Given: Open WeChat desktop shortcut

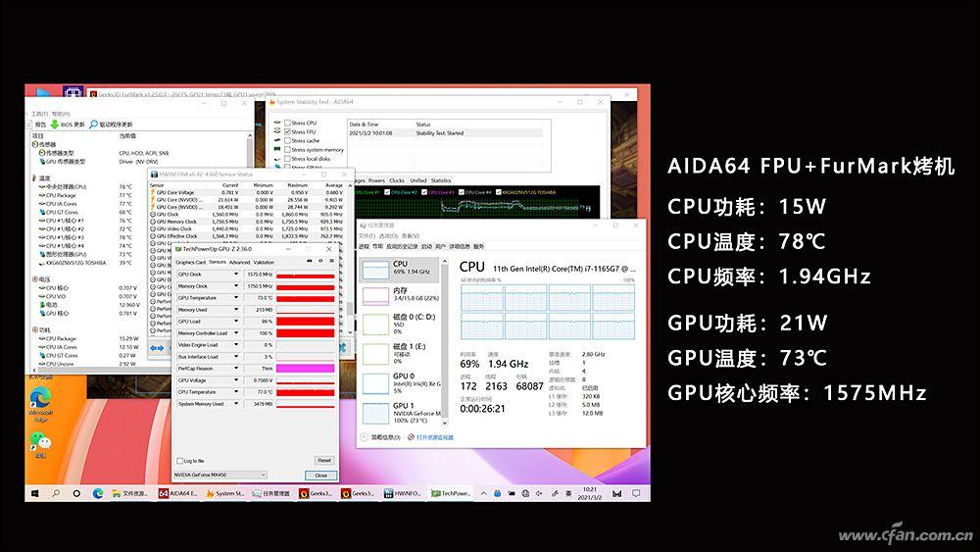Looking at the screenshot, I should point(40,444).
